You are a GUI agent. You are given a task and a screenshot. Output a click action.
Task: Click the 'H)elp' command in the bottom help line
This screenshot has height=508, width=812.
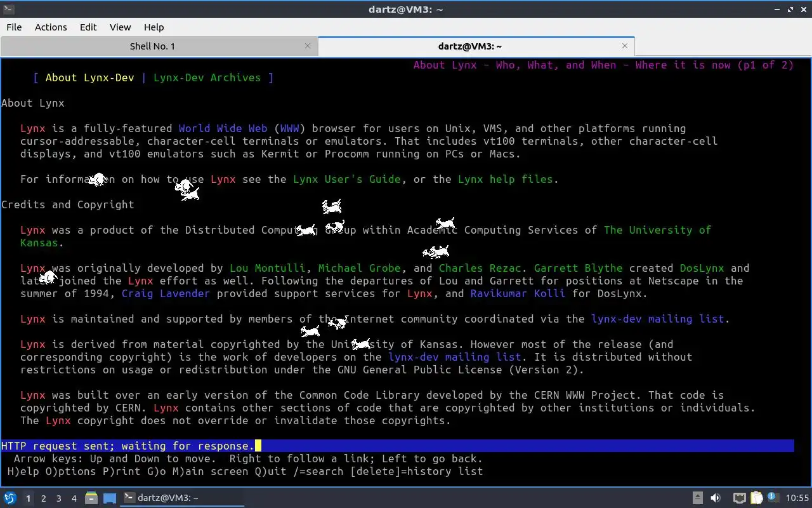[23, 471]
